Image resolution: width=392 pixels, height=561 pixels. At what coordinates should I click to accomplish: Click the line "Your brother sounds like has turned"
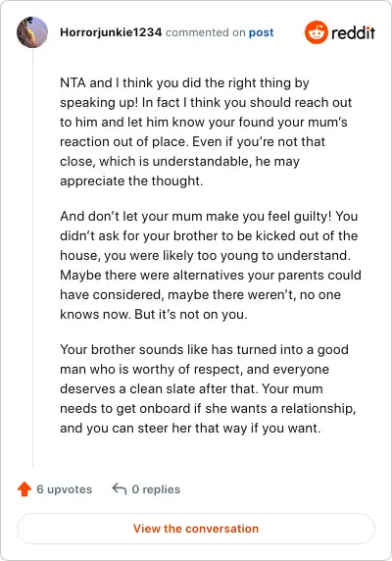pyautogui.click(x=204, y=349)
